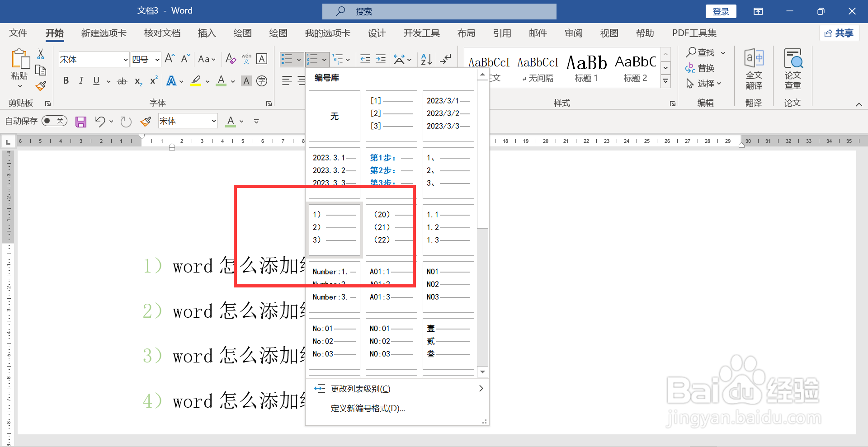Click the Share button

839,33
